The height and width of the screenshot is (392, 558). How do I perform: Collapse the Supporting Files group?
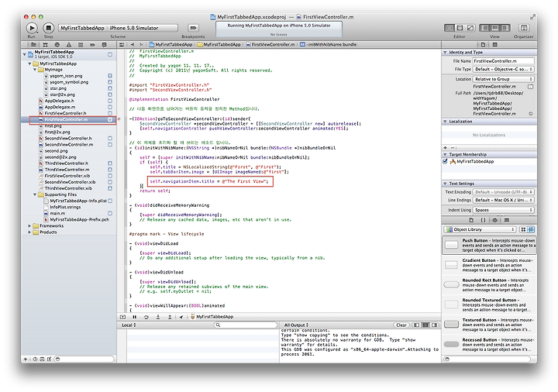point(35,194)
